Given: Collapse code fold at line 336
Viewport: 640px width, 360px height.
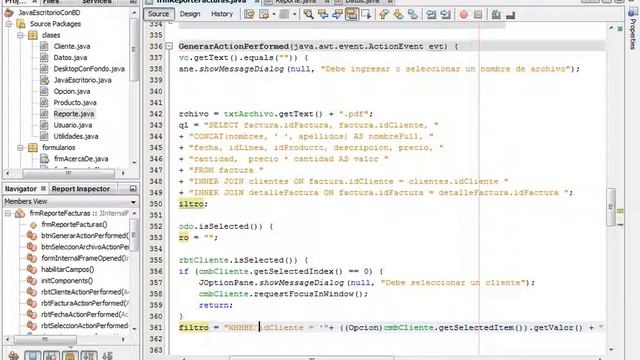Looking at the screenshot, I should click(x=169, y=46).
